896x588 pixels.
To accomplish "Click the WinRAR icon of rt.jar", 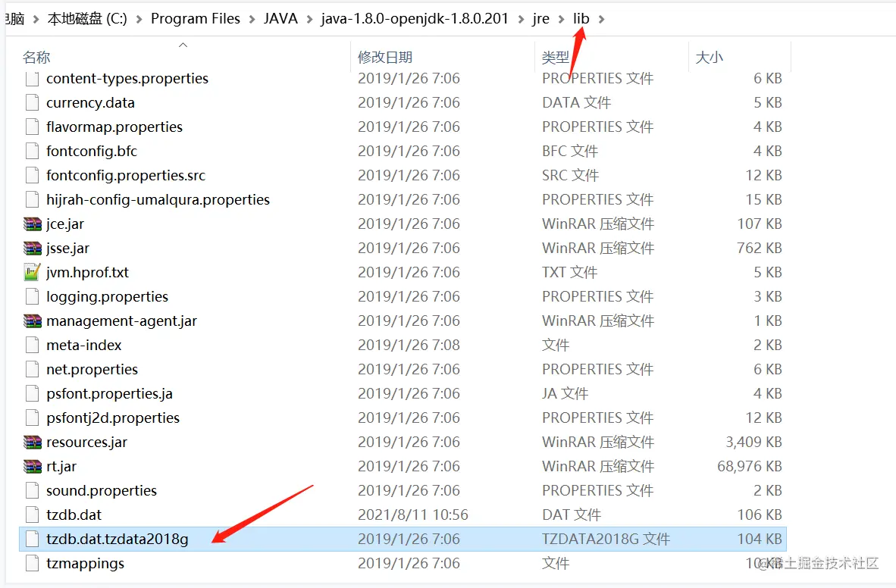I will click(33, 466).
